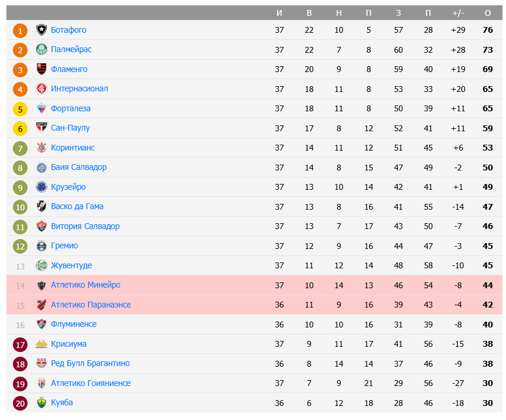
Task: Click the Фламенго club crest icon
Action: (x=41, y=69)
